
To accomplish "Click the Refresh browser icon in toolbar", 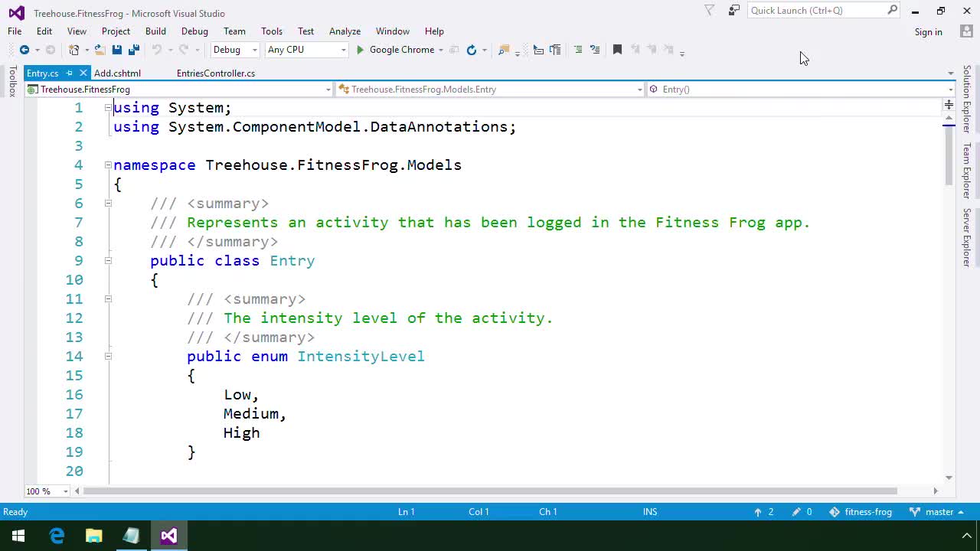I will click(x=472, y=50).
